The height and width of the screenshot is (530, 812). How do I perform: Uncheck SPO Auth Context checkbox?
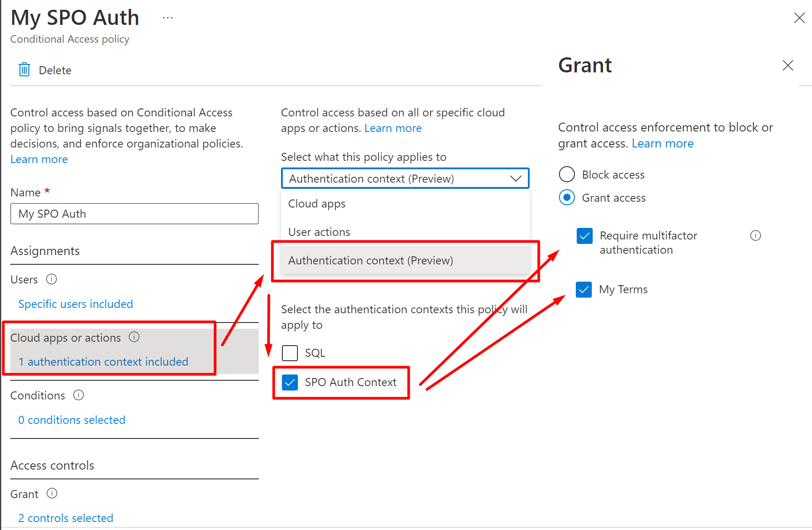tap(290, 382)
